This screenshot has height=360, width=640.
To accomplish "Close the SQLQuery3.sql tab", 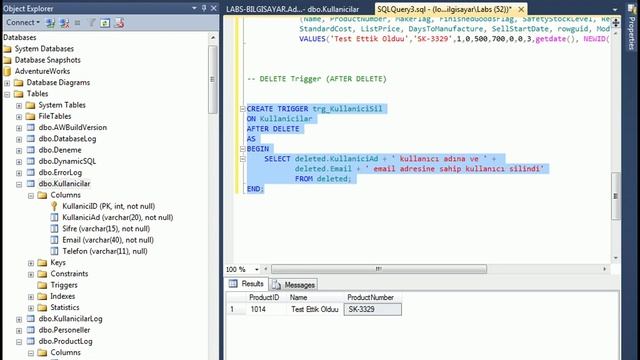I will [x=521, y=9].
